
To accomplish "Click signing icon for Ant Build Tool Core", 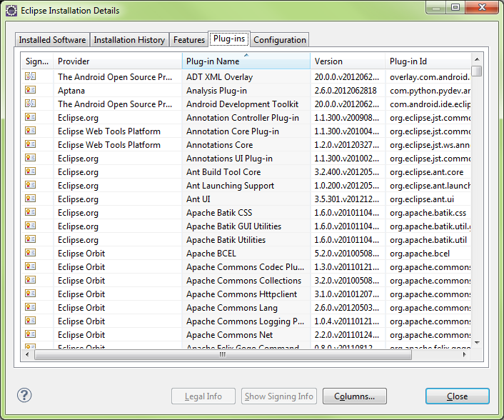I will click(30, 172).
